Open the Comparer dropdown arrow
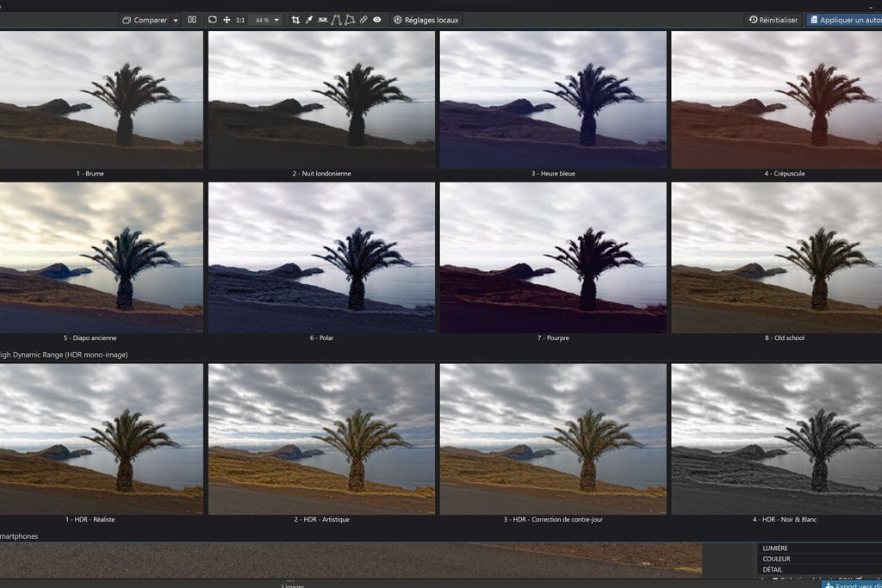The height and width of the screenshot is (588, 882). coord(176,20)
